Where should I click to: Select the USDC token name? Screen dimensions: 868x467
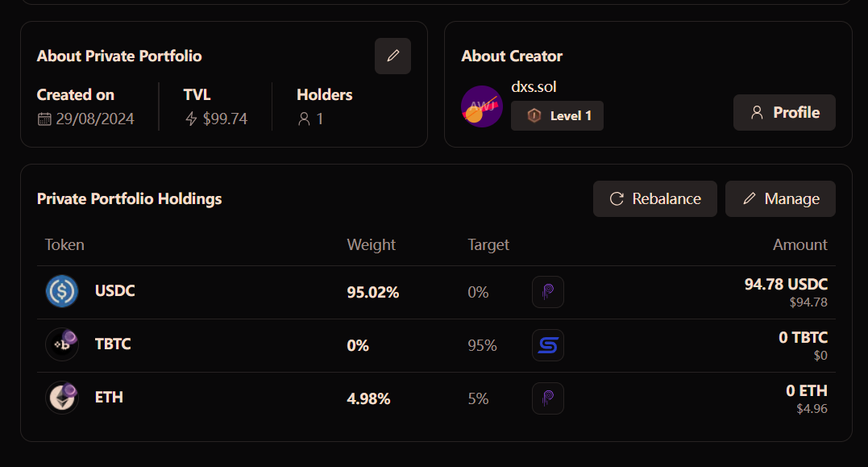pyautogui.click(x=114, y=291)
